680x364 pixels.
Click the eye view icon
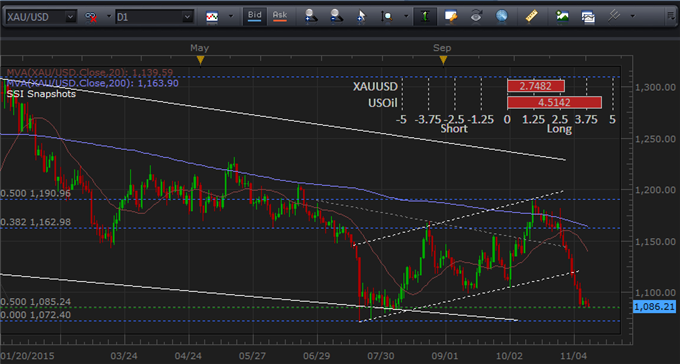[477, 16]
